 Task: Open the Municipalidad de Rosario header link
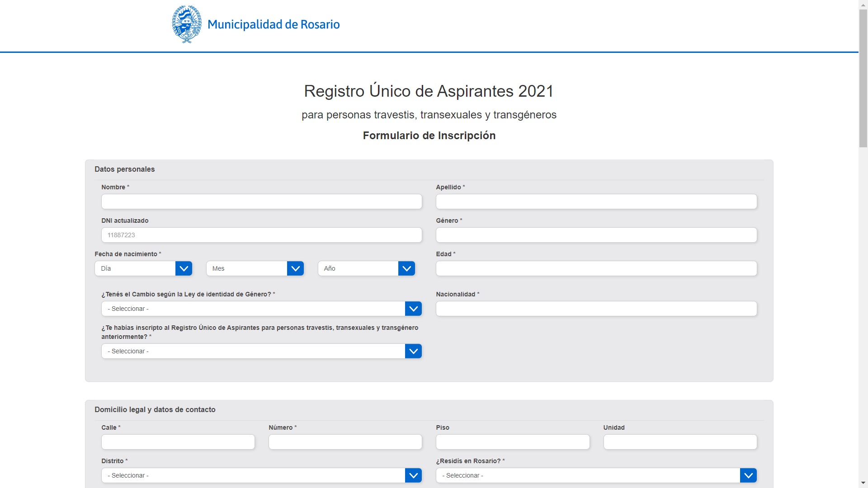(273, 24)
